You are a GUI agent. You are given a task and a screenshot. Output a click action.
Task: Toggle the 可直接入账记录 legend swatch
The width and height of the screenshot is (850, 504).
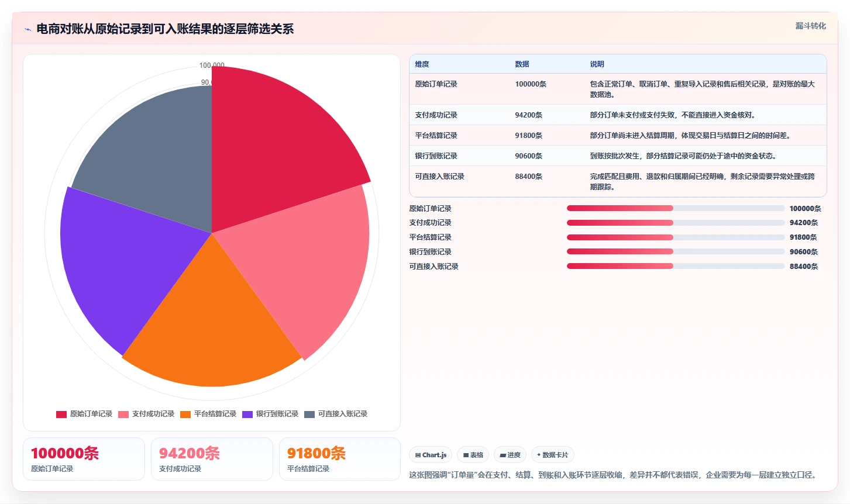[309, 414]
